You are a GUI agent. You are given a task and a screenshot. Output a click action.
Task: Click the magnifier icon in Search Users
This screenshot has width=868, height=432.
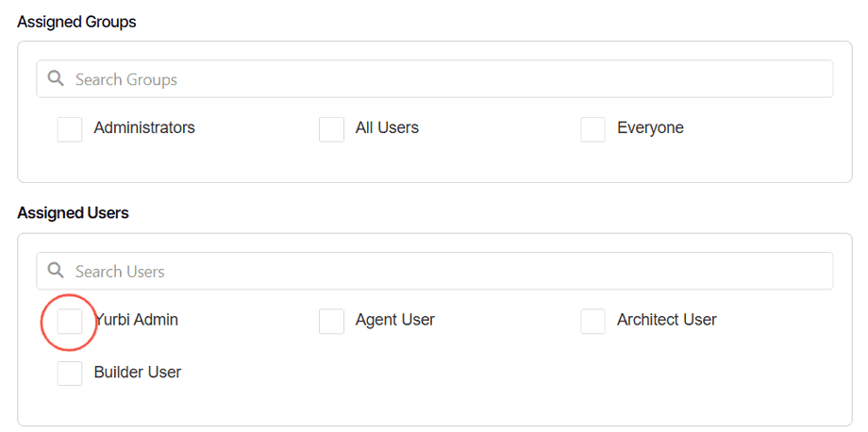pyautogui.click(x=56, y=271)
